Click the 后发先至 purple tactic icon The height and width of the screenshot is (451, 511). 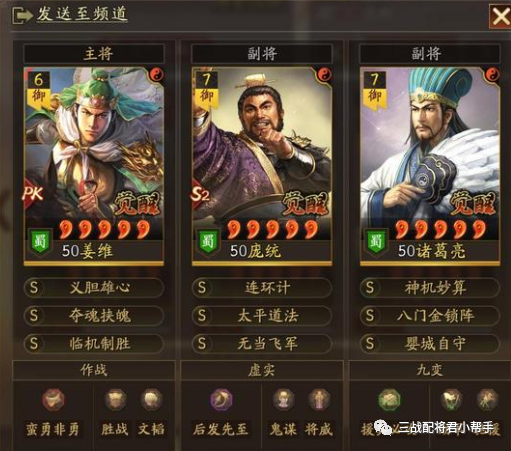(222, 399)
